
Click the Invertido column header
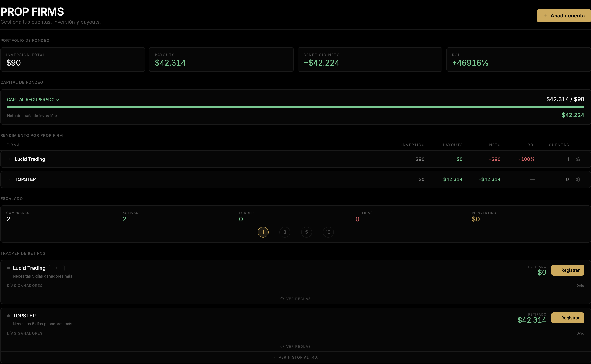pos(413,145)
